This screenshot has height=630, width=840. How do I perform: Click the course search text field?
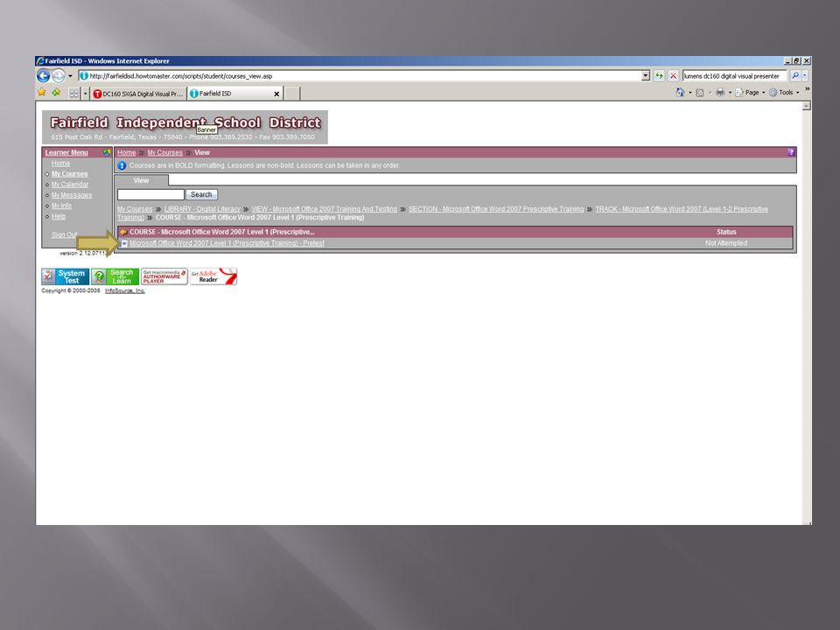tap(150, 194)
